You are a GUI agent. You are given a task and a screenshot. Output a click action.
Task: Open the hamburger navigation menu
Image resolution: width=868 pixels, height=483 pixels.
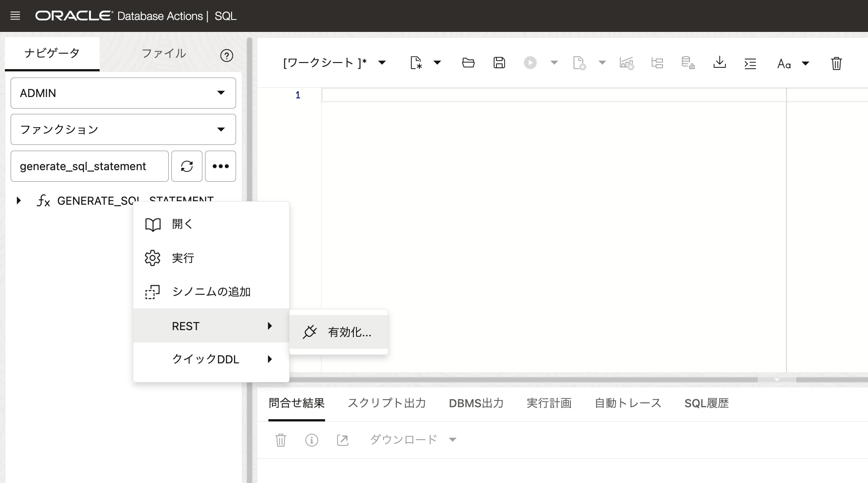click(15, 16)
